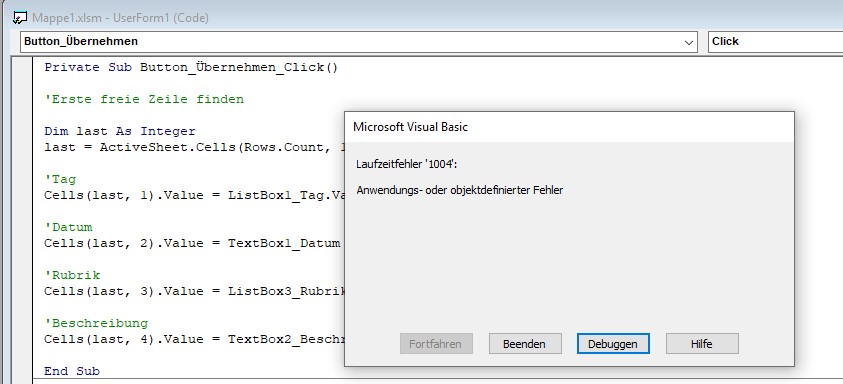The height and width of the screenshot is (384, 843).
Task: Click the Laufzeitfehler '1004' message
Action: pyautogui.click(x=407, y=163)
